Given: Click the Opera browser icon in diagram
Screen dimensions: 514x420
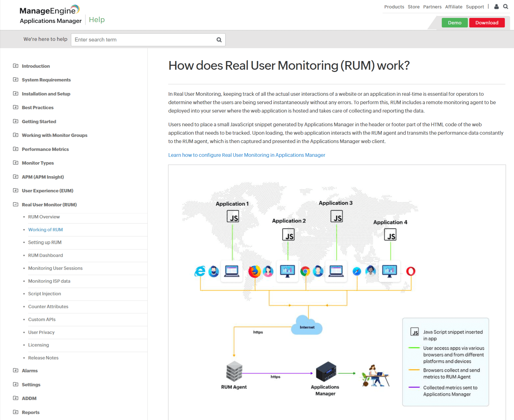Looking at the screenshot, I should [x=411, y=271].
